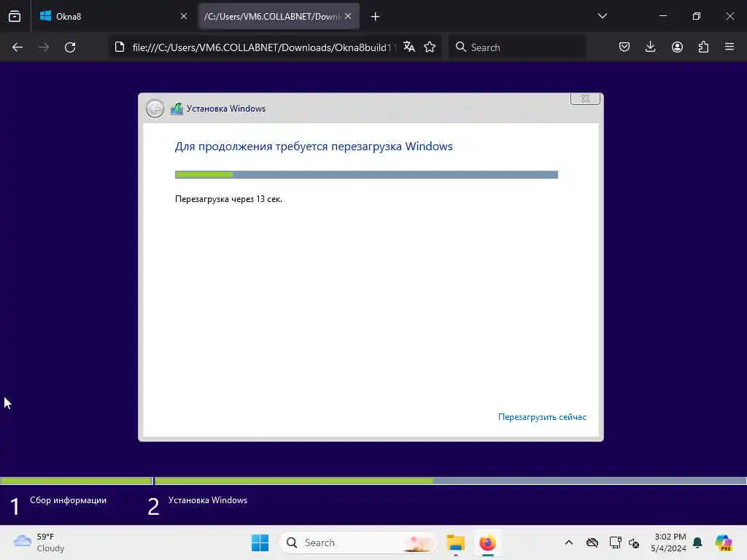The image size is (747, 560).
Task: Open the Firefox application menu
Action: click(729, 47)
